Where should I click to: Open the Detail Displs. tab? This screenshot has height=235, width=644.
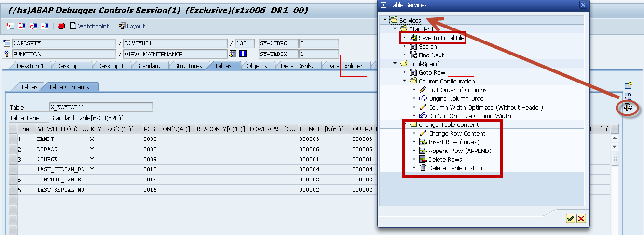coord(297,66)
